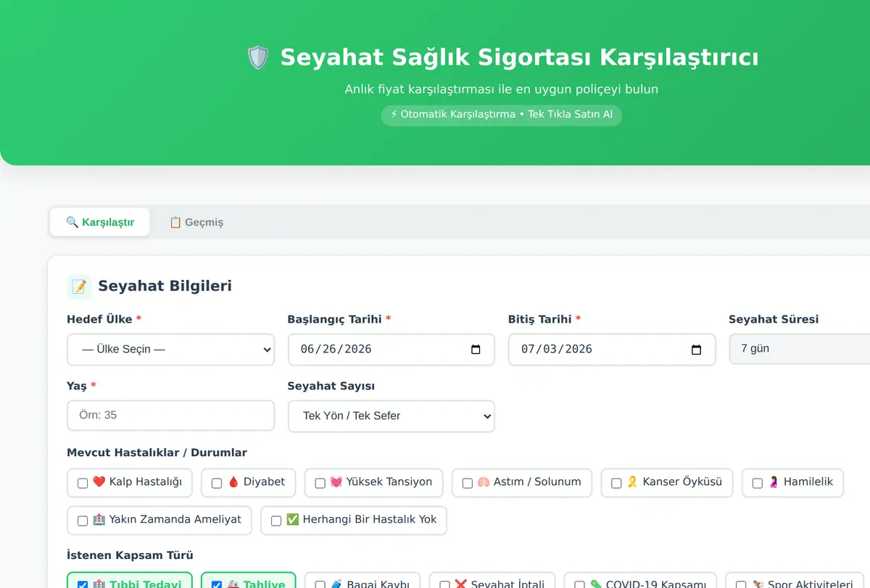The height and width of the screenshot is (588, 870).
Task: Click the heart icon in Kalp Hastalığı
Action: pyautogui.click(x=99, y=482)
